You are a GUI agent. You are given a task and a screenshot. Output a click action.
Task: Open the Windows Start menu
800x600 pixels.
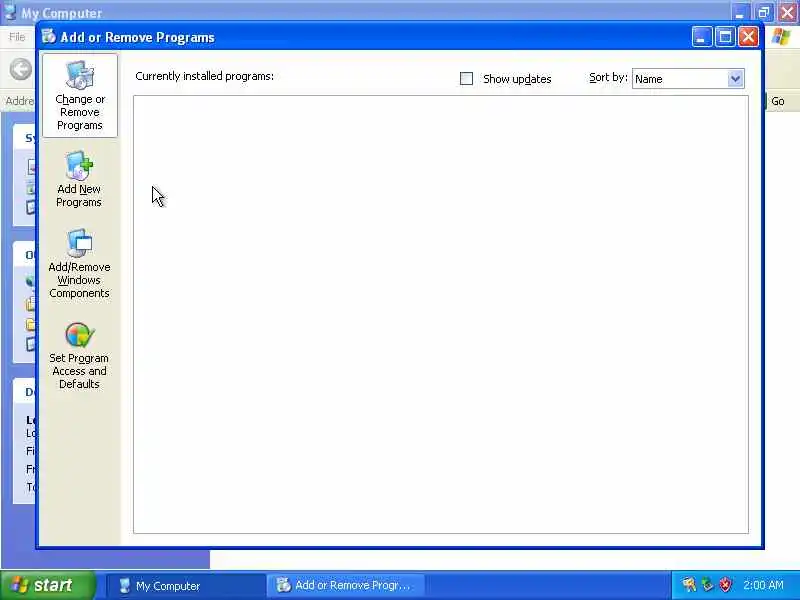[x=48, y=585]
